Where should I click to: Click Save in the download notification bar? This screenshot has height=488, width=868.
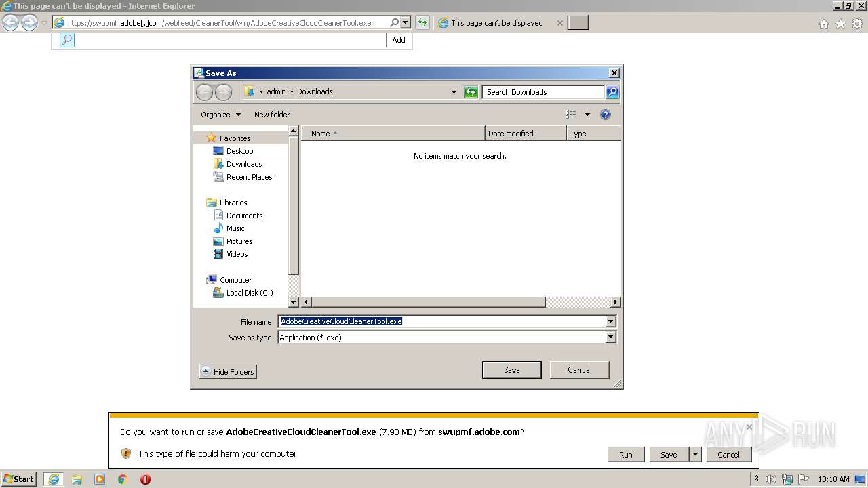pyautogui.click(x=669, y=455)
